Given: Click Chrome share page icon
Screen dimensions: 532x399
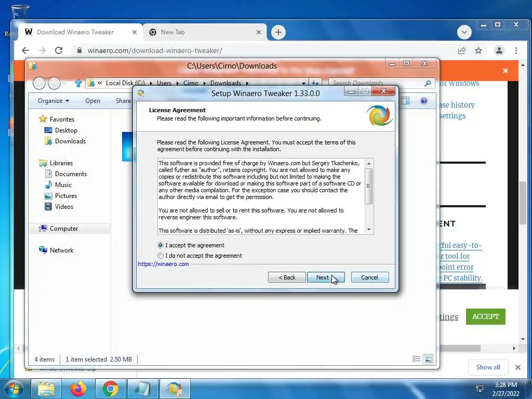Looking at the screenshot, I should click(462, 50).
